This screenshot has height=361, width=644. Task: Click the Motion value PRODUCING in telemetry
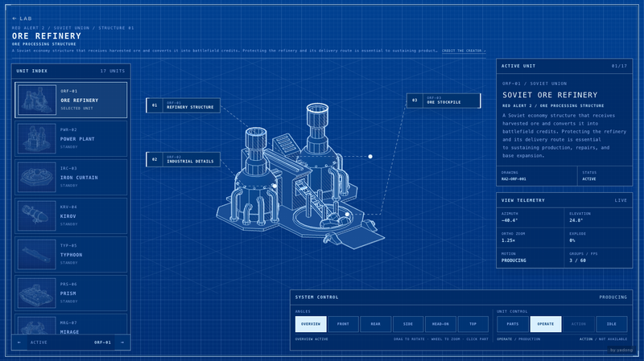tap(514, 260)
